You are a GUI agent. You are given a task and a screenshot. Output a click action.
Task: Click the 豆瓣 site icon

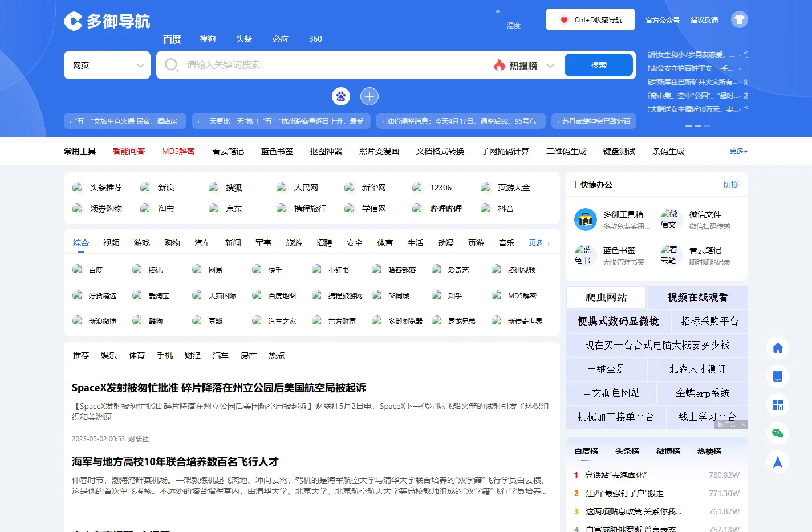(x=197, y=320)
